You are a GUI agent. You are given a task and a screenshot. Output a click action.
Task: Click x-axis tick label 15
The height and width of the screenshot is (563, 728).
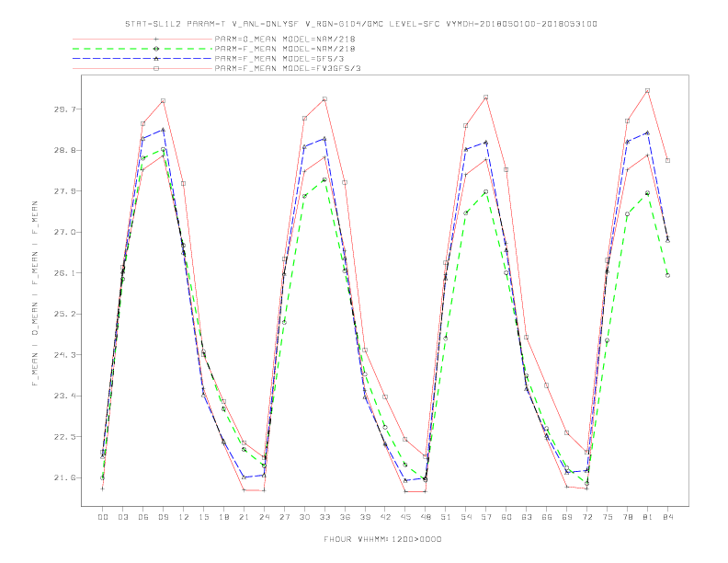(x=203, y=517)
